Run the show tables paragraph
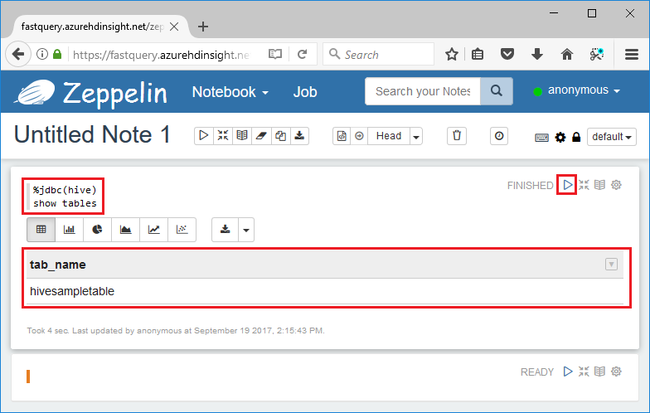 [x=568, y=185]
